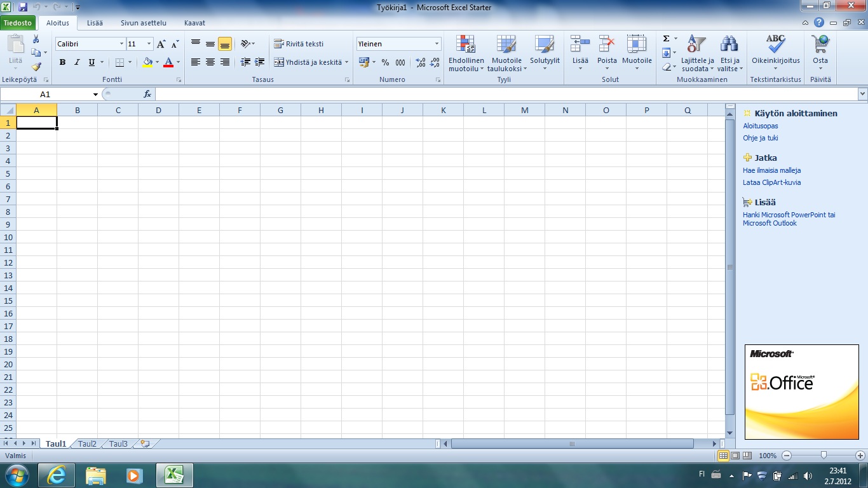This screenshot has height=488, width=868.
Task: Open the Calibri font name dropdown
Action: [x=121, y=44]
